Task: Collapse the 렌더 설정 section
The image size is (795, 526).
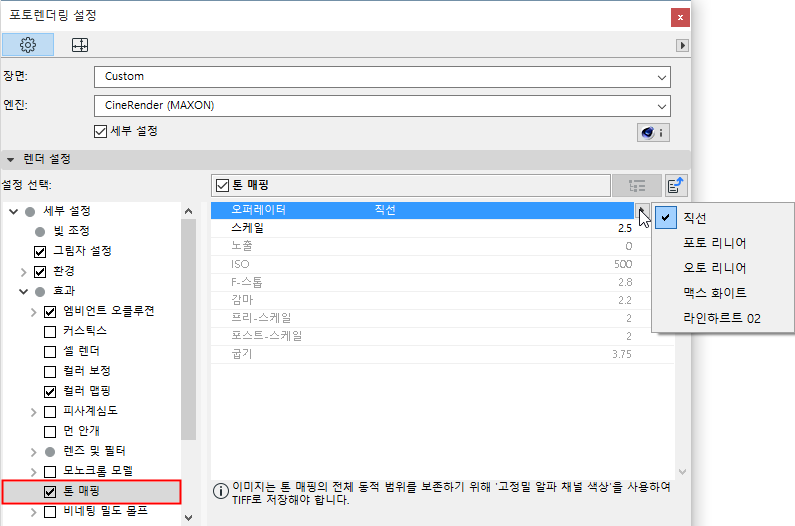Action: pos(11,160)
